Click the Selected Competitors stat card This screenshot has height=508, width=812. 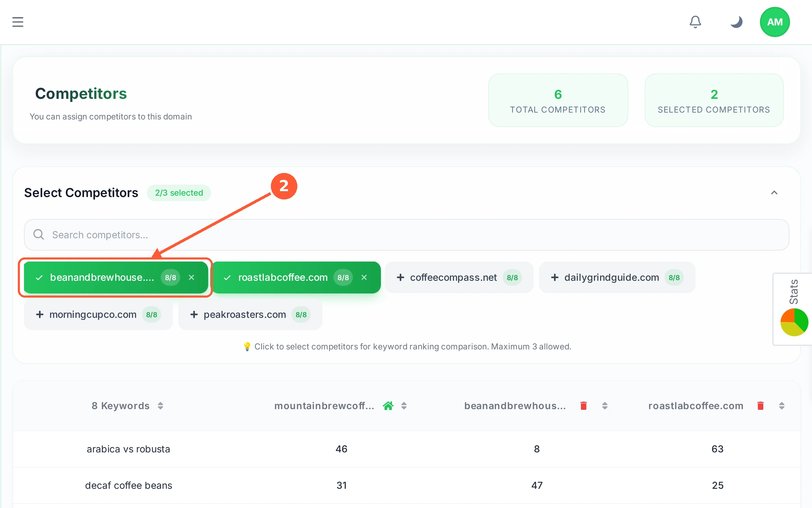coord(714,100)
